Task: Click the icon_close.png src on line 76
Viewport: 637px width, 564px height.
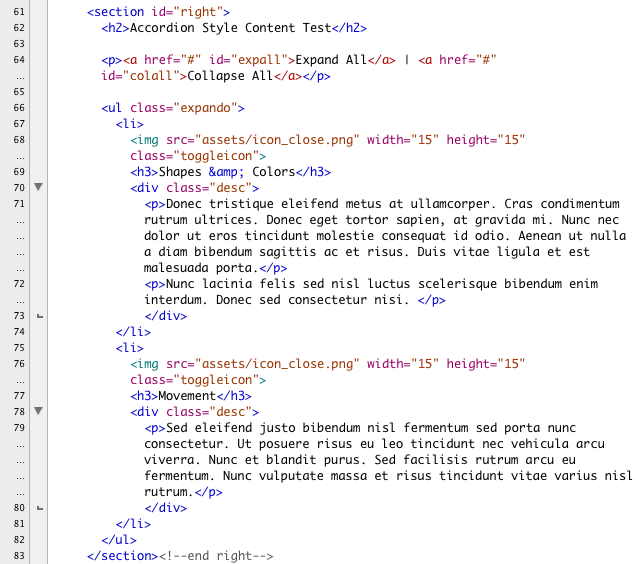Action: (x=275, y=363)
